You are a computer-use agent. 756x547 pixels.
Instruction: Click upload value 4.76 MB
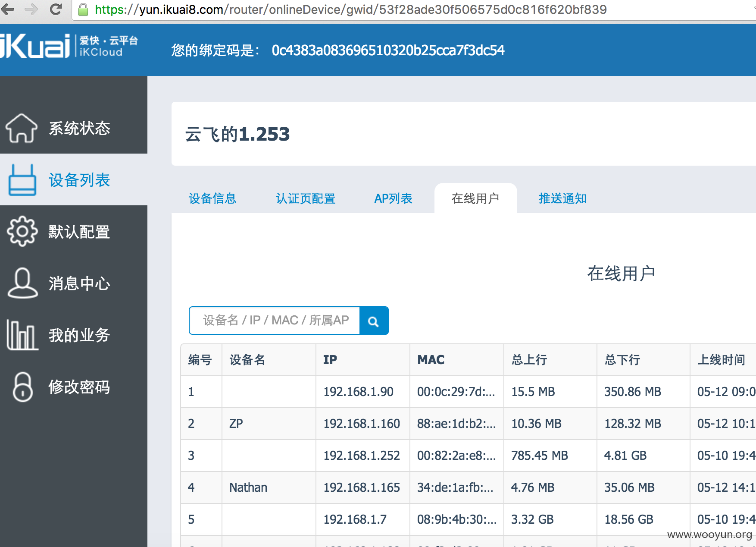pos(533,487)
